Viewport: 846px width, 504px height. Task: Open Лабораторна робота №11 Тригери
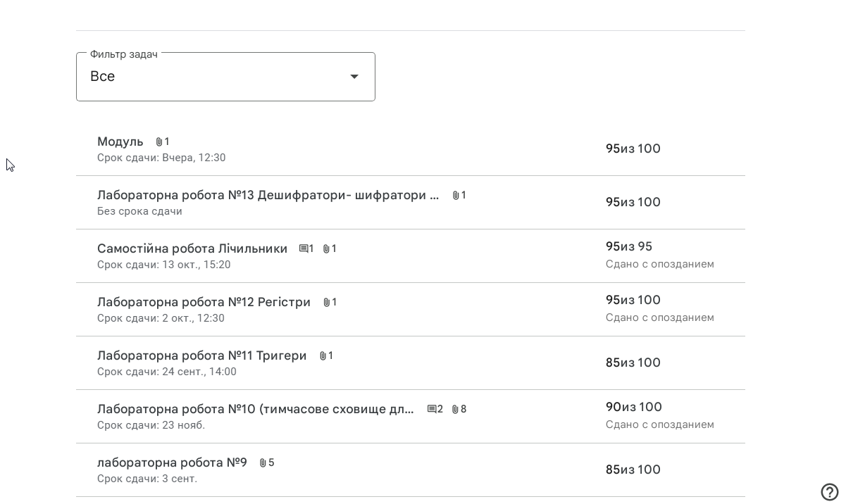pyautogui.click(x=201, y=356)
